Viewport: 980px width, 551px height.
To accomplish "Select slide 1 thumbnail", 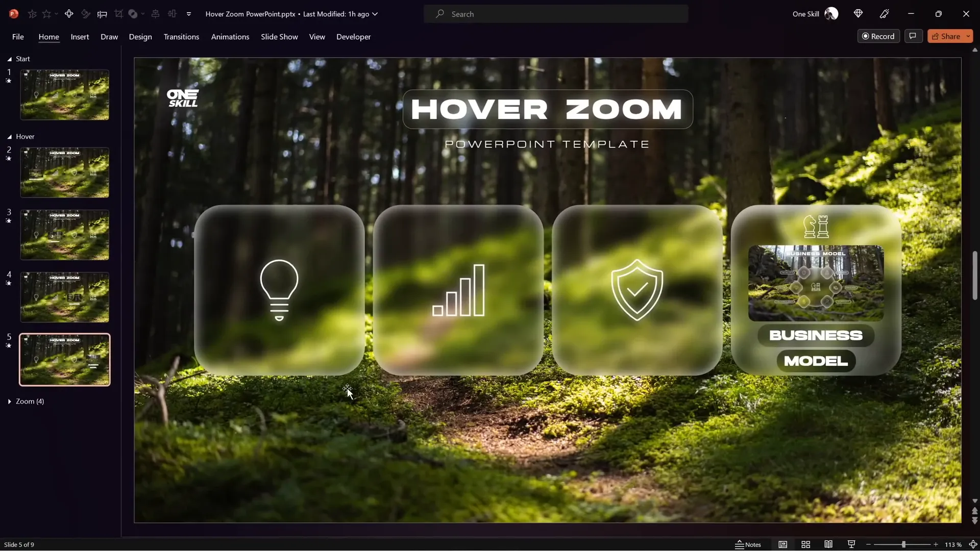I will click(x=65, y=95).
